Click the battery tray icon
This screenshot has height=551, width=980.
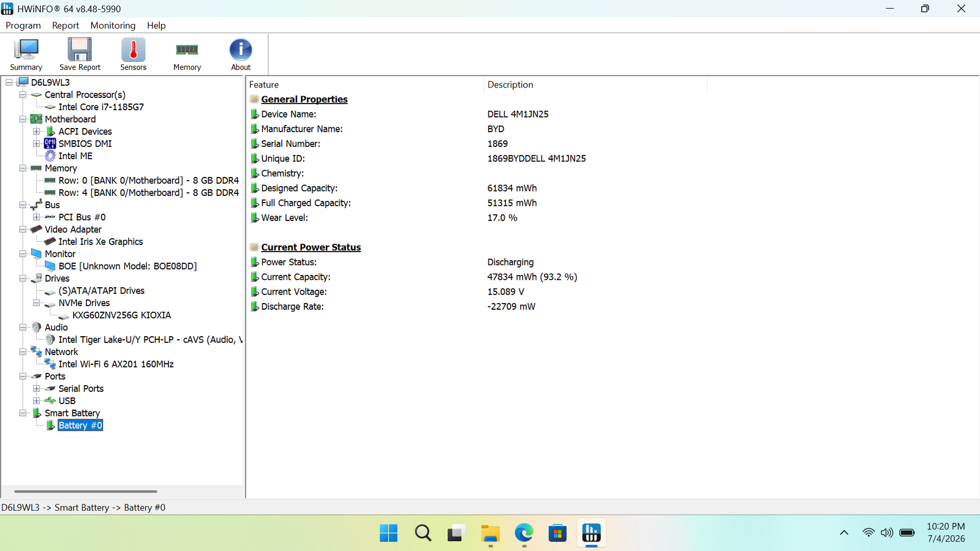907,533
